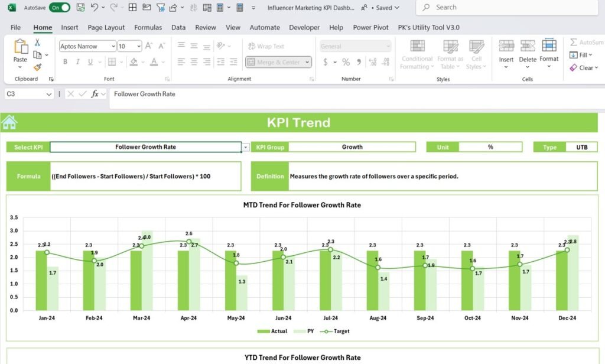The height and width of the screenshot is (364, 605).
Task: Click the Undo icon
Action: pyautogui.click(x=95, y=8)
